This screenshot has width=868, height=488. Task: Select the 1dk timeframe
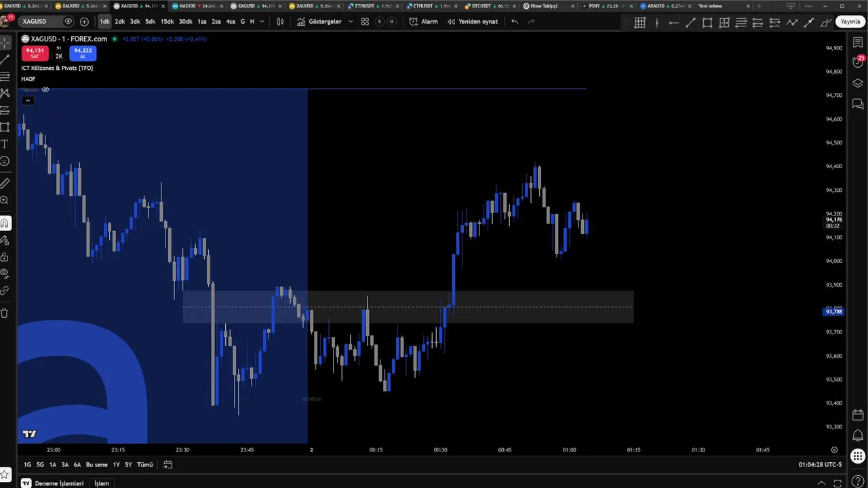tap(104, 22)
